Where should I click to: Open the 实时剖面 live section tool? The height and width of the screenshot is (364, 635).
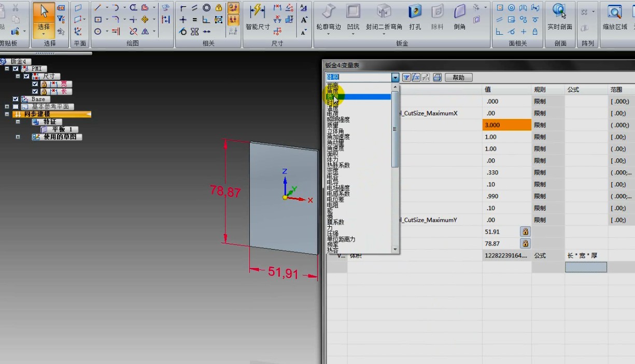pyautogui.click(x=560, y=17)
